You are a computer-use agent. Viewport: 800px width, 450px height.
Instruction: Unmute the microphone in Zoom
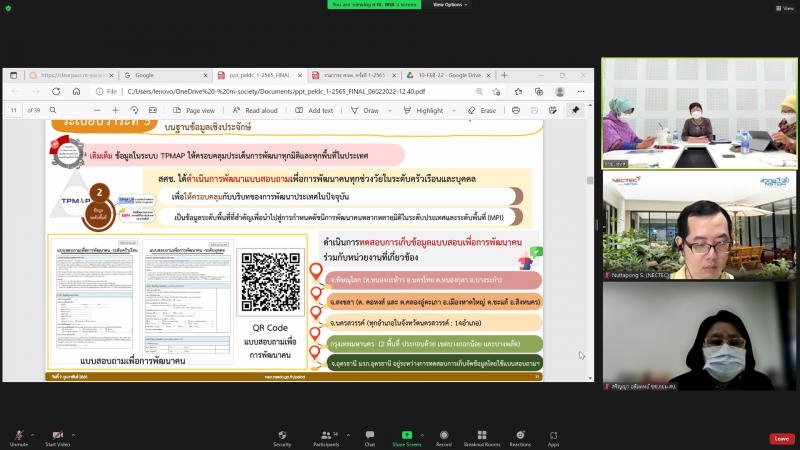(19, 438)
